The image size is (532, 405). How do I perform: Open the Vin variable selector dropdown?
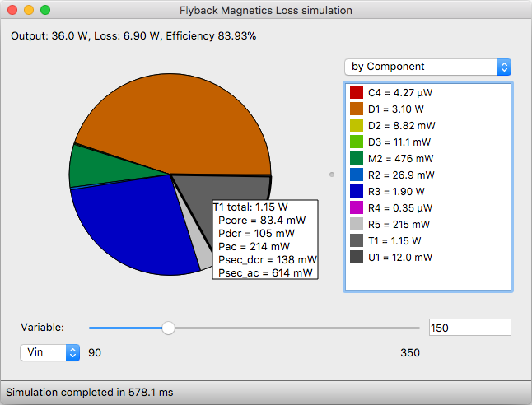tap(50, 352)
